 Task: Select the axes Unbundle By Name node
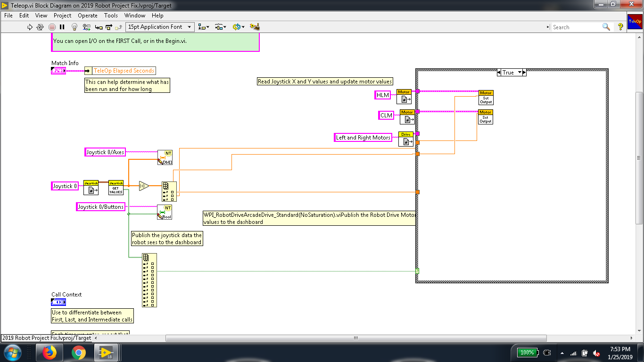[x=169, y=191]
